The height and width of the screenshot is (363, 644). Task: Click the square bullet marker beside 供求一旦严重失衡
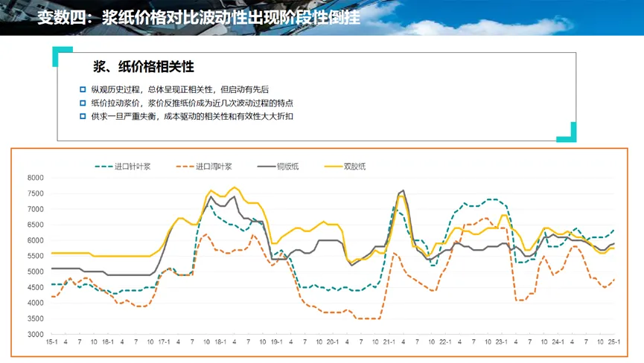coord(83,117)
